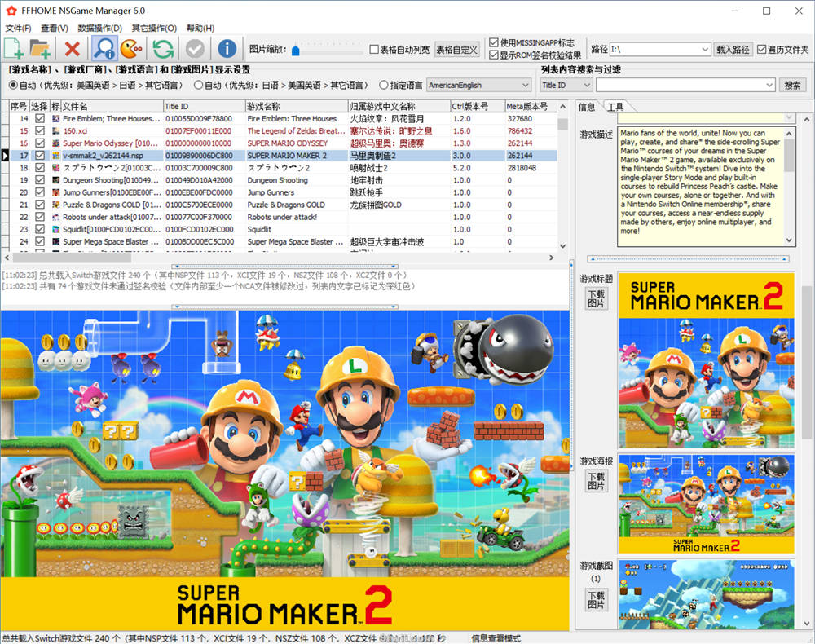Click the gameplay screenshot thumbnail
Viewport: 815px width, 644px height.
click(707, 594)
